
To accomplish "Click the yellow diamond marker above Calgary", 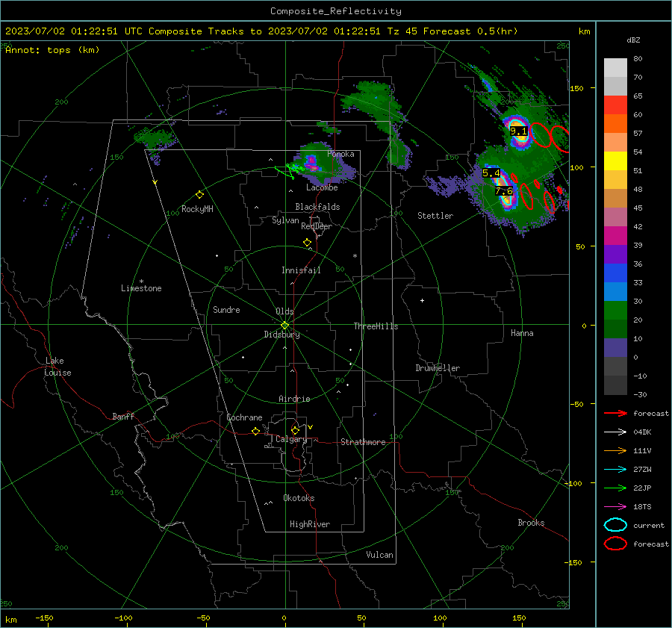I will 295,430.
